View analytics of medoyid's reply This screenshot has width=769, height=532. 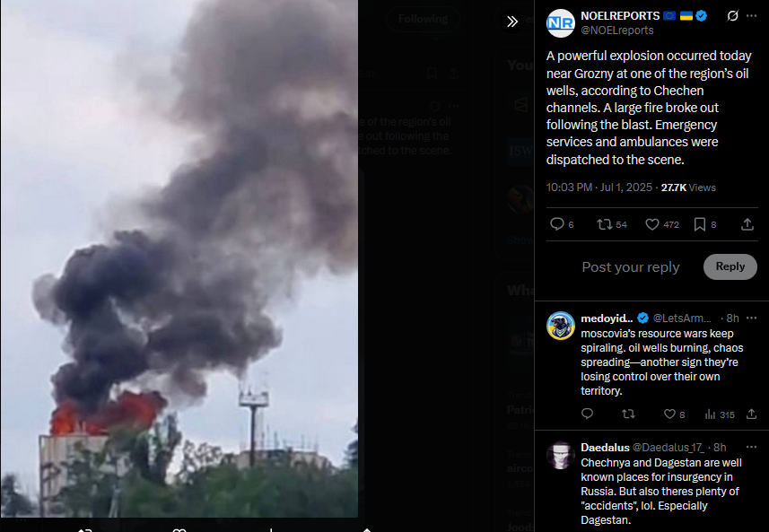tap(710, 414)
